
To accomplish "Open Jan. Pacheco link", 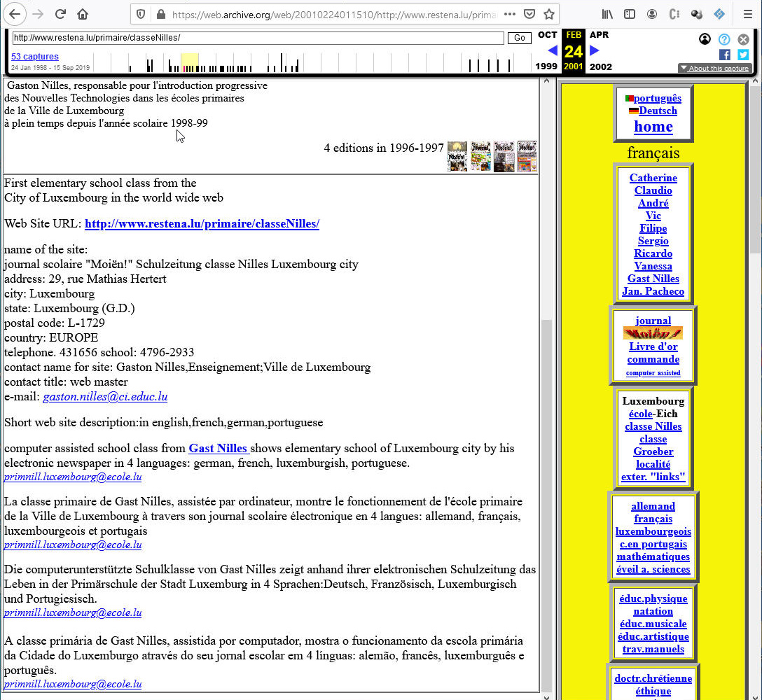I will point(653,291).
